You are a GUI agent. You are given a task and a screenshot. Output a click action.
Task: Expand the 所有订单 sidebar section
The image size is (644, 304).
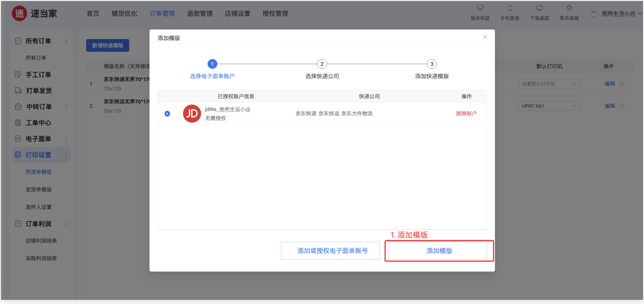point(66,41)
